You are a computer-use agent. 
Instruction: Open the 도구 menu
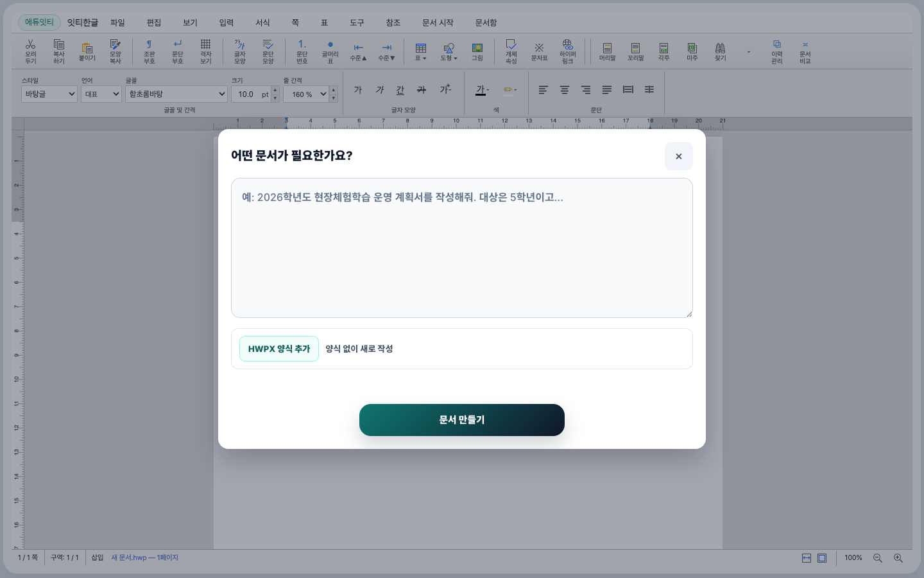[357, 22]
